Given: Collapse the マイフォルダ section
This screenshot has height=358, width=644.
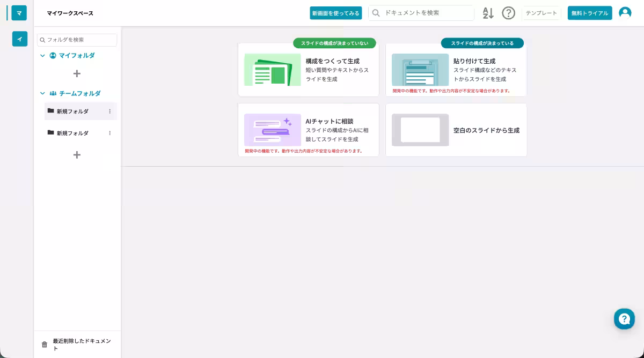Looking at the screenshot, I should click(42, 55).
